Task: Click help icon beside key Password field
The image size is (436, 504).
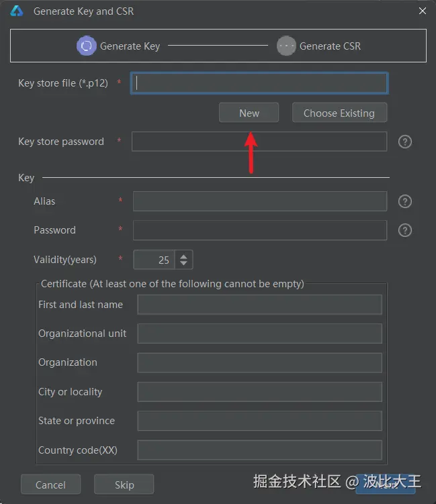Action: coord(405,230)
